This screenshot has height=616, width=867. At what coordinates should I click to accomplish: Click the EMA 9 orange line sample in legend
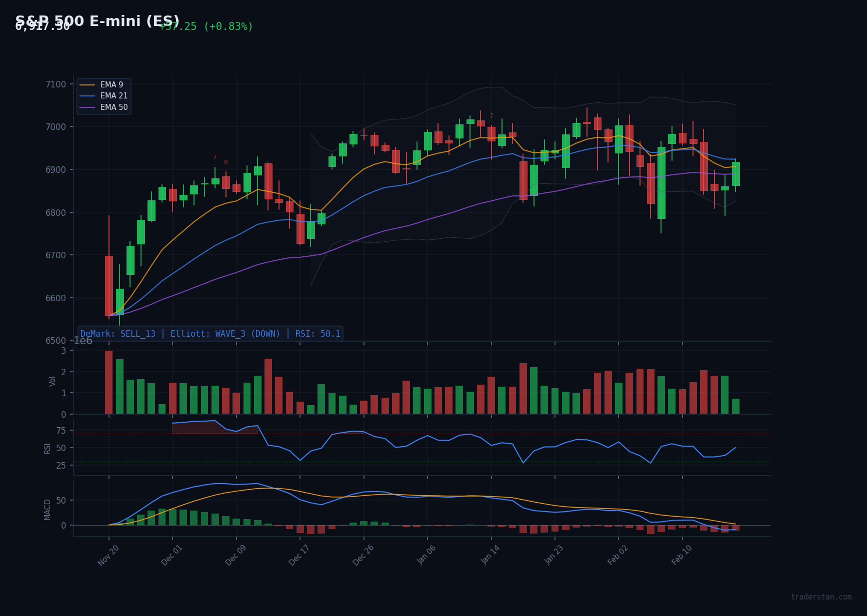tap(88, 84)
